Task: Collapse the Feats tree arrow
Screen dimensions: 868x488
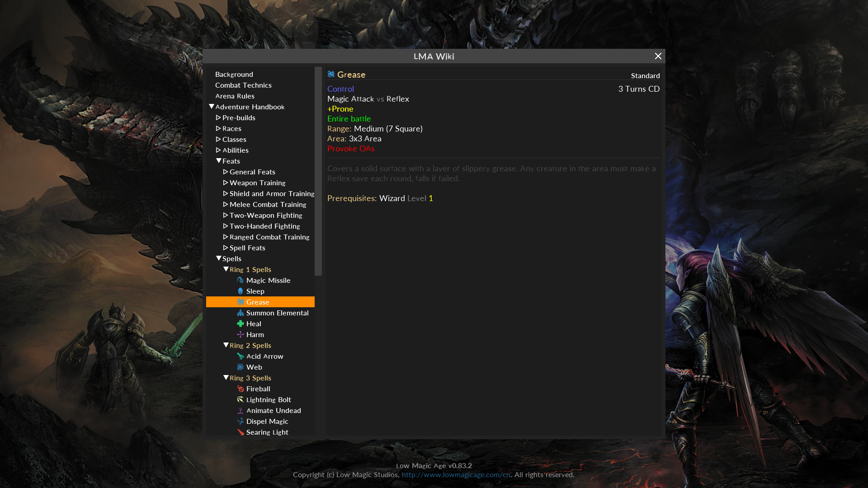Action: tap(219, 161)
